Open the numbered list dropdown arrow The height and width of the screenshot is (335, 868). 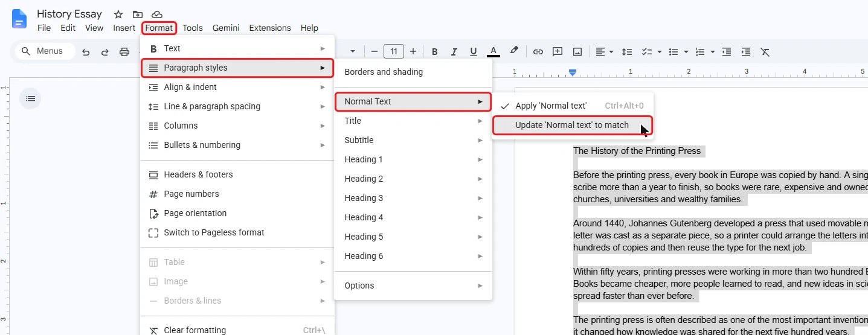[713, 52]
